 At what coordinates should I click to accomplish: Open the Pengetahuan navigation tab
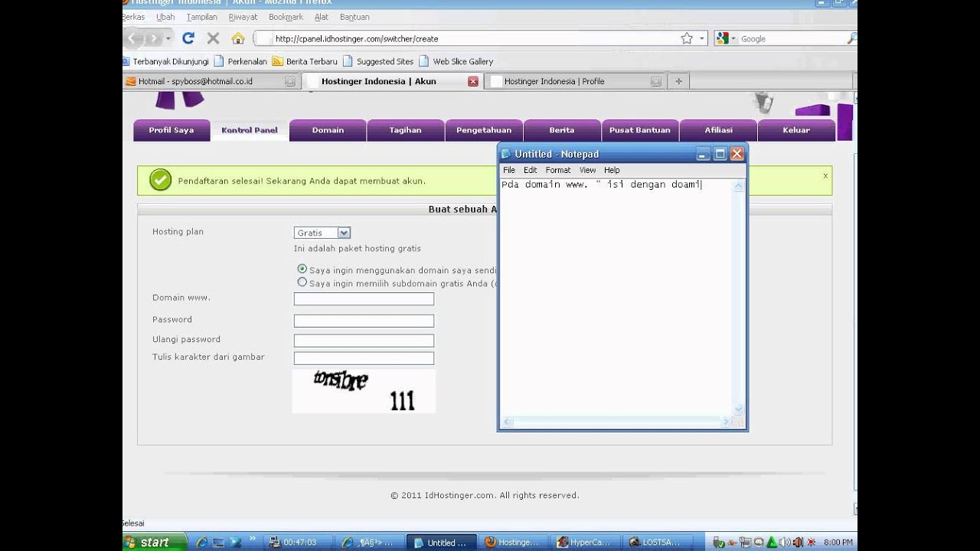[x=484, y=130]
